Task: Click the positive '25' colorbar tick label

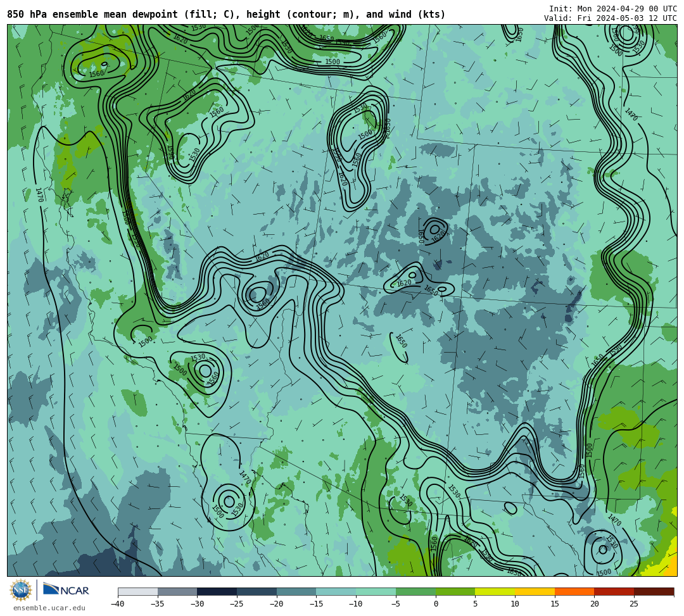Action: tap(634, 604)
